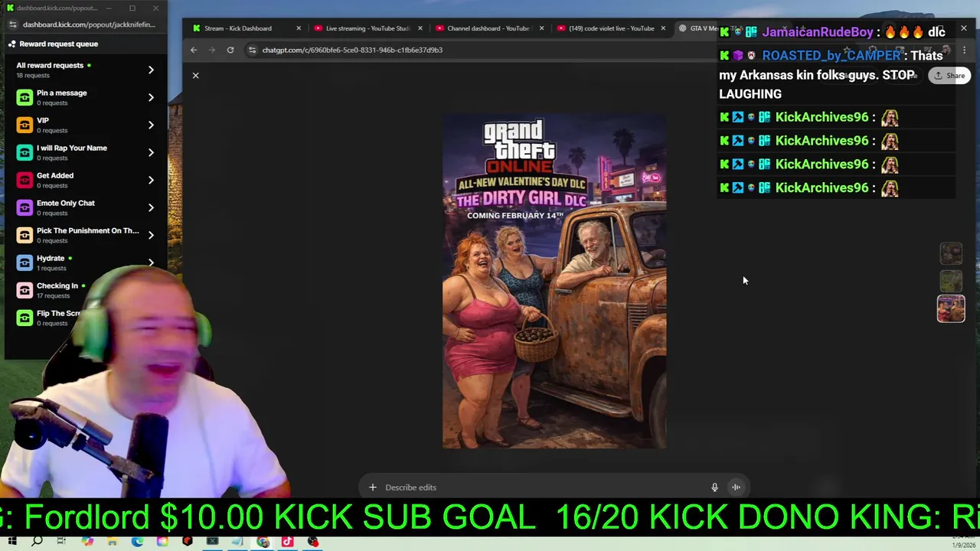Expand All reward requests chevron
This screenshot has width=980, height=551.
(x=151, y=70)
